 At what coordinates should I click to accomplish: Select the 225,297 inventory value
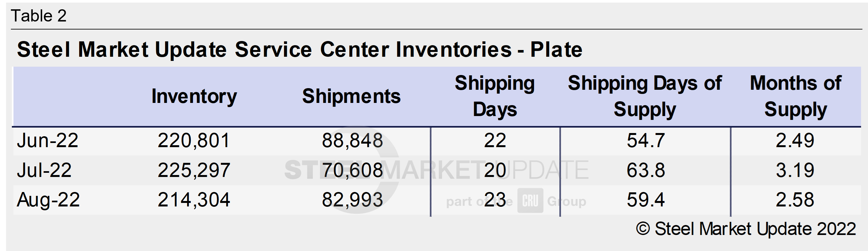(194, 170)
